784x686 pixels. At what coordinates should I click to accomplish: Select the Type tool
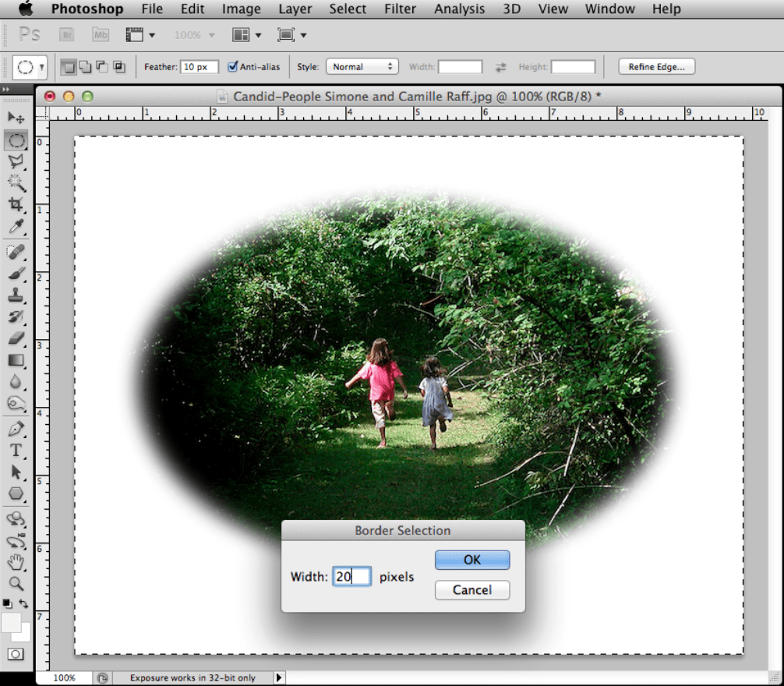pos(16,451)
